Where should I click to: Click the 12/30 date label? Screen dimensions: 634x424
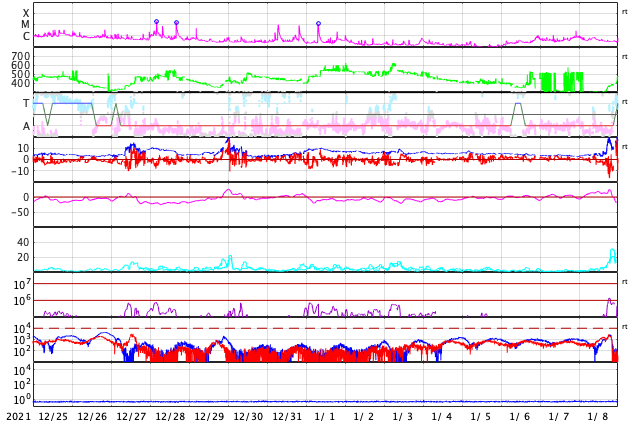(248, 417)
